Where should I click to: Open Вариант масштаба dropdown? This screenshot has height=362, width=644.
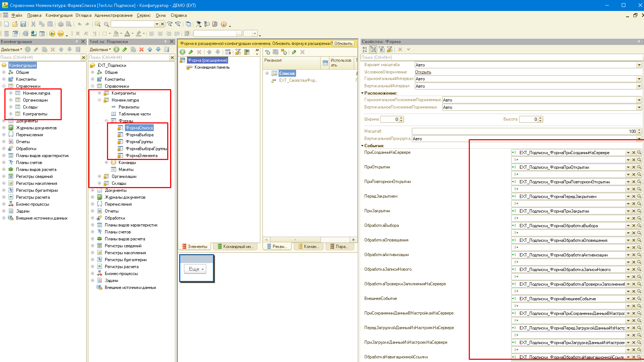(639, 65)
